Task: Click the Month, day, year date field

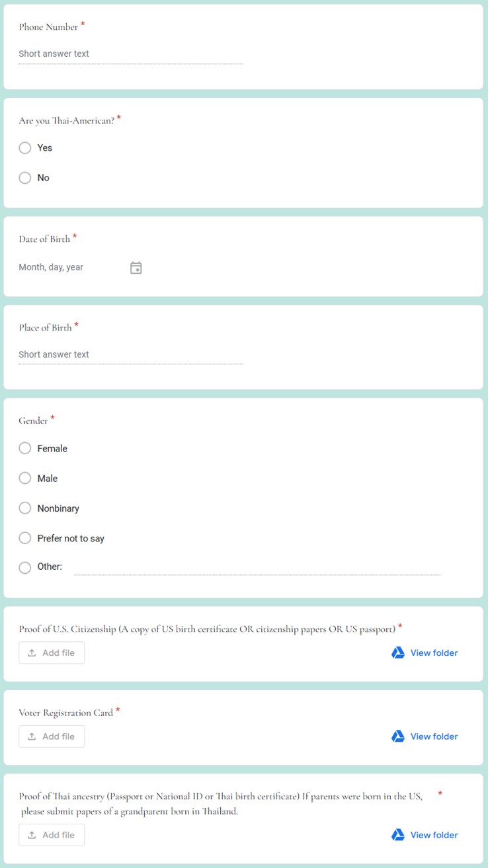Action: point(66,267)
